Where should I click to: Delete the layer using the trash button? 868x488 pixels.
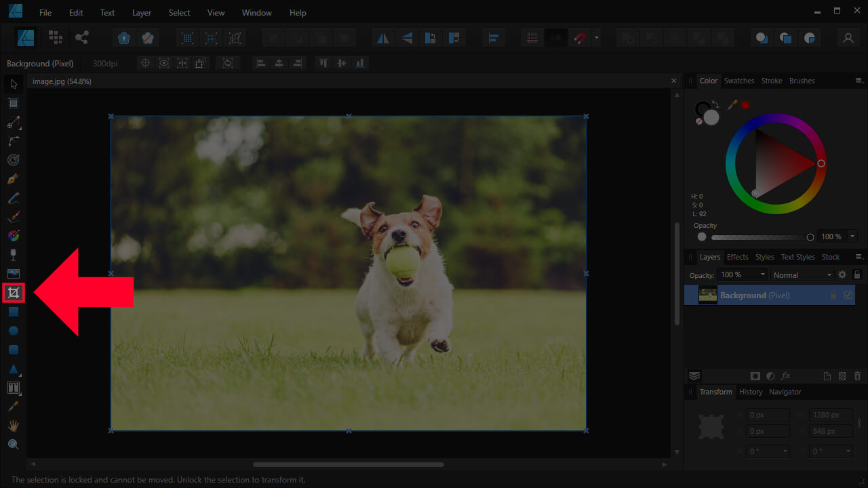856,375
